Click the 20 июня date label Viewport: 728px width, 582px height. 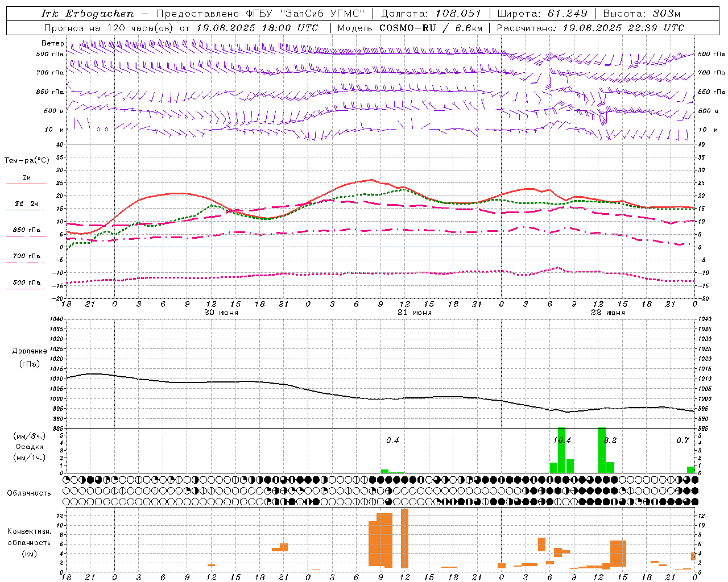coord(221,313)
